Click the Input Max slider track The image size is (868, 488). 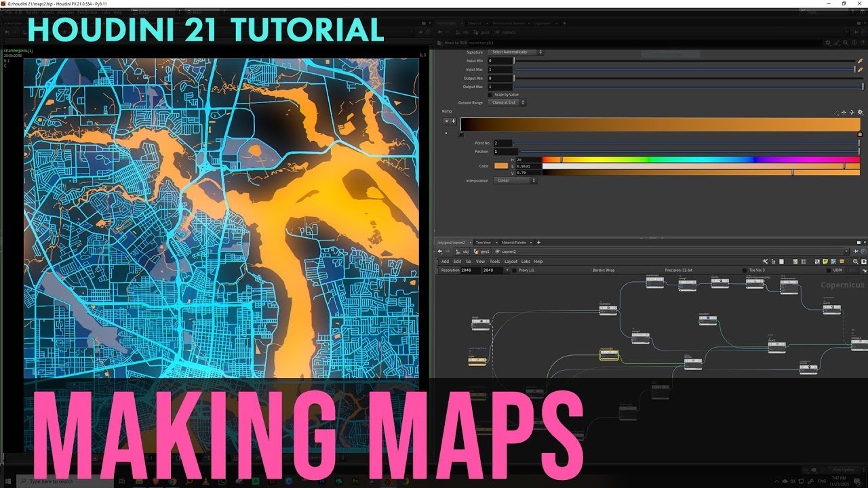point(684,69)
